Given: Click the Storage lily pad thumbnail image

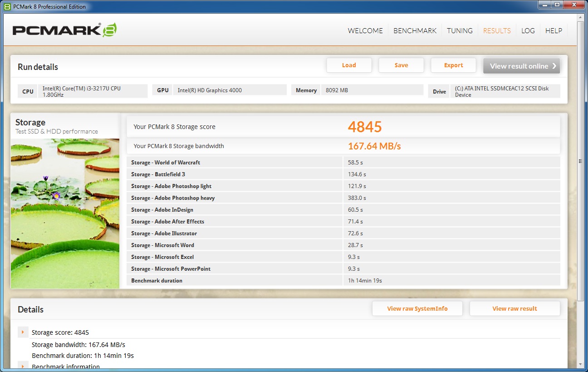Looking at the screenshot, I should coord(65,213).
